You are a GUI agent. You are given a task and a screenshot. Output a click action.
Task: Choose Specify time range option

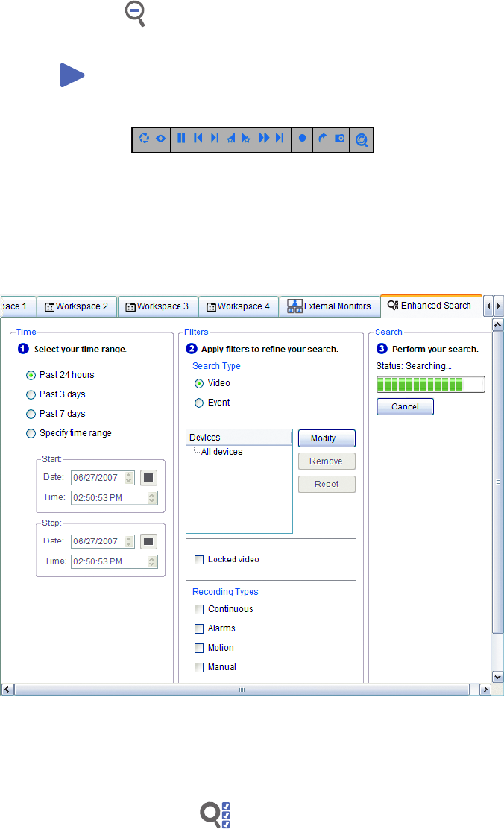(x=31, y=434)
